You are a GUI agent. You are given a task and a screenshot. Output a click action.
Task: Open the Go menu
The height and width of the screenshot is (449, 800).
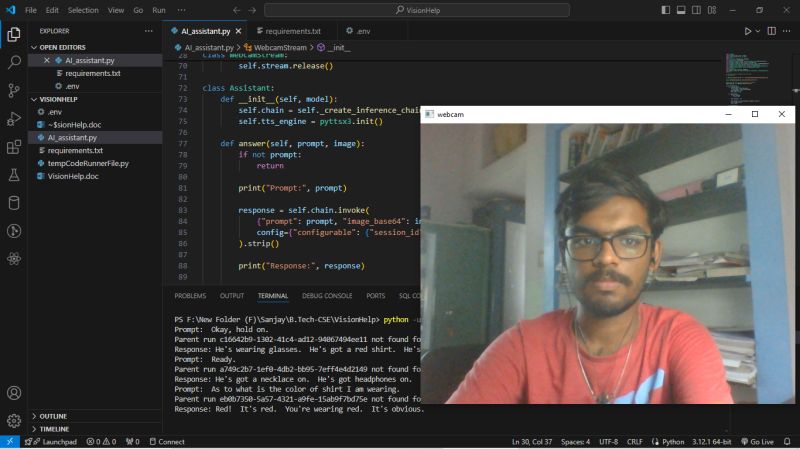tap(138, 10)
